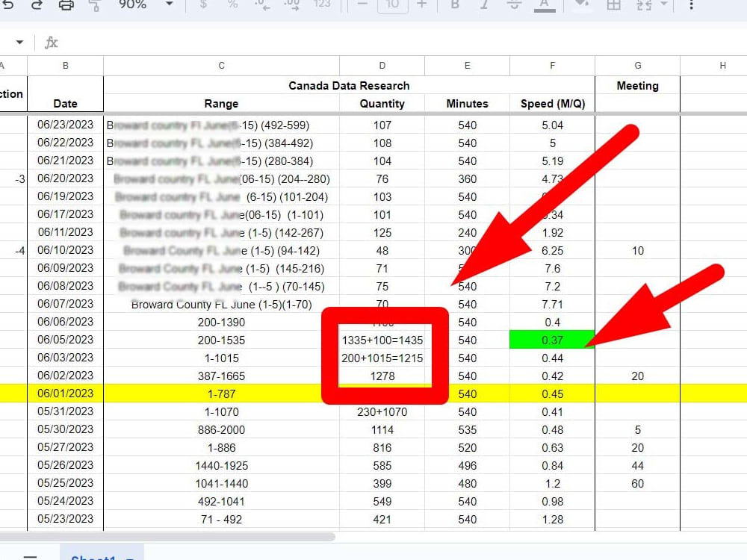Screen dimensions: 747x560
Task: Select column D header
Action: click(382, 66)
